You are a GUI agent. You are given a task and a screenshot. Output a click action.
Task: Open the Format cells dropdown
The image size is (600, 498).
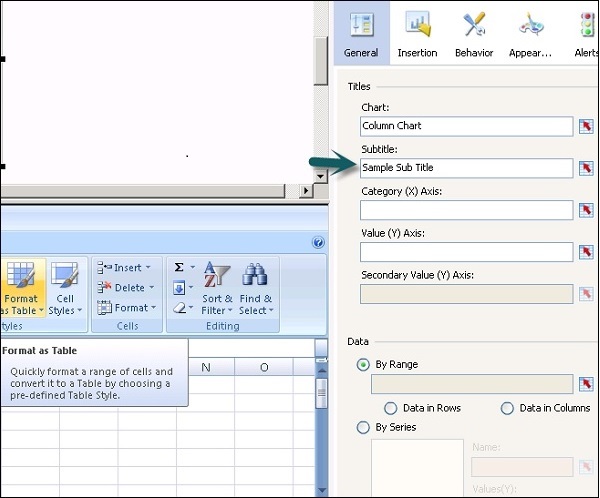point(125,307)
